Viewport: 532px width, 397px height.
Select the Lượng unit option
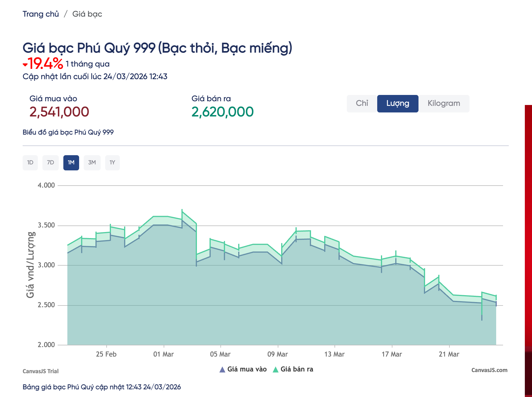[398, 103]
